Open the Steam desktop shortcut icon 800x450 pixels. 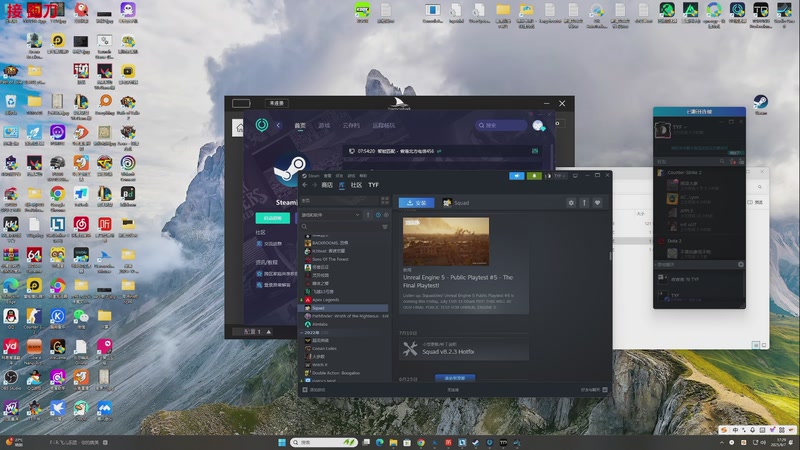point(761,105)
